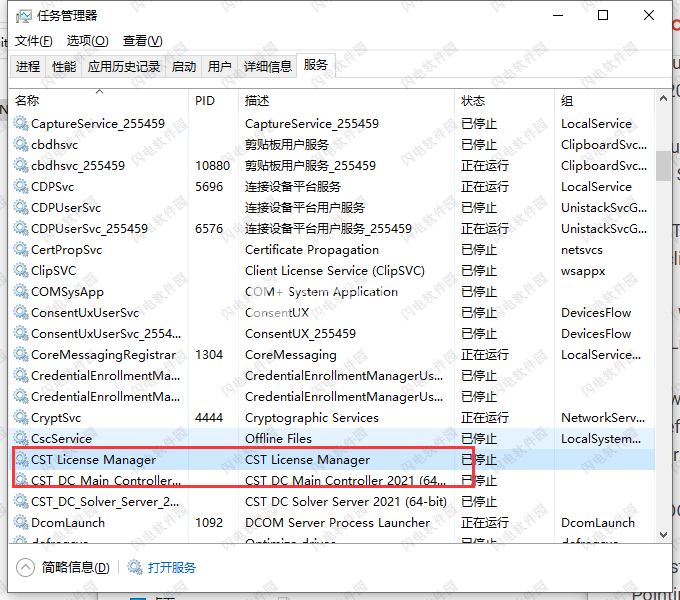Select the CDPUserSvc service name
This screenshot has width=680, height=600.
(66, 208)
